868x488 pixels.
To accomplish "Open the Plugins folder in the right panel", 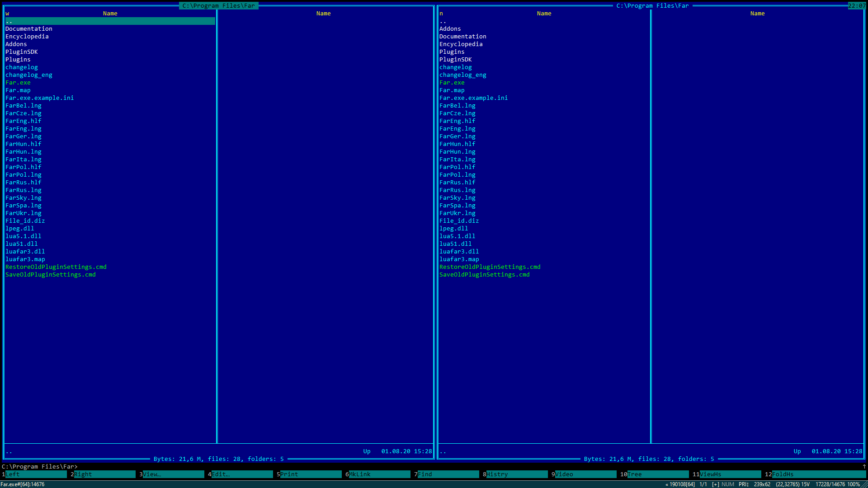I will (452, 52).
